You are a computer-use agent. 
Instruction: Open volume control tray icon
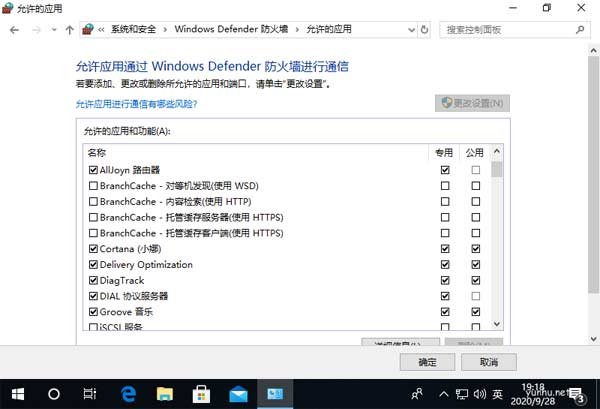coord(479,394)
